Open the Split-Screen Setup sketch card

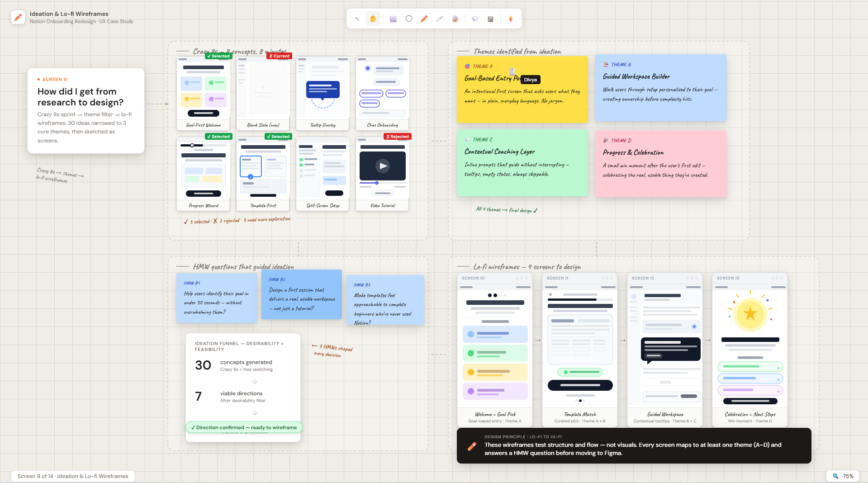click(x=323, y=174)
